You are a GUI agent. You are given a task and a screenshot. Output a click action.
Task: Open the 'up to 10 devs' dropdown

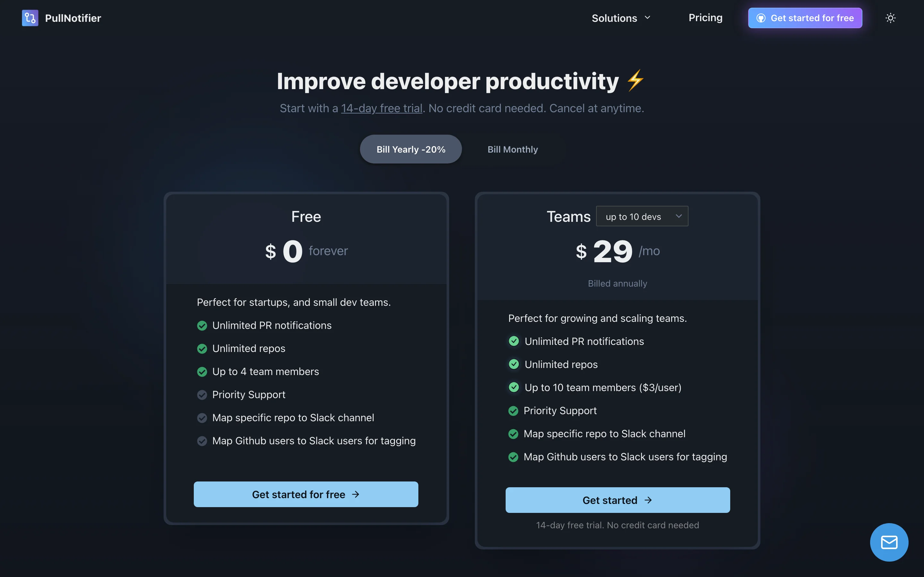point(642,216)
